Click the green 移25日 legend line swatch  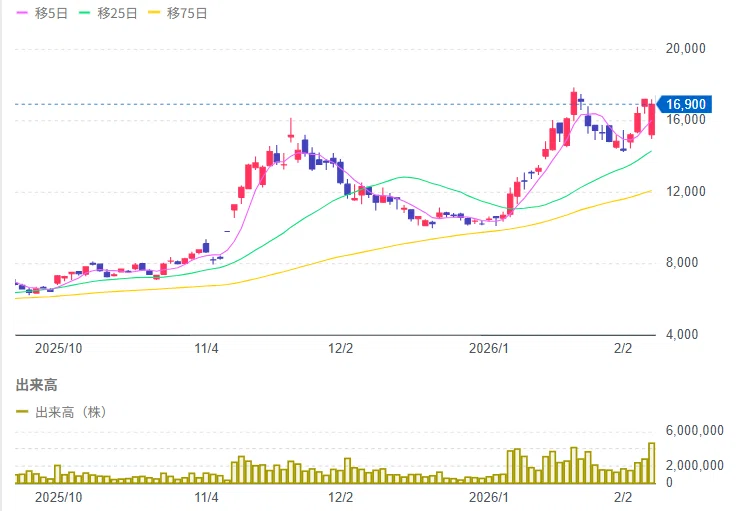pyautogui.click(x=85, y=13)
